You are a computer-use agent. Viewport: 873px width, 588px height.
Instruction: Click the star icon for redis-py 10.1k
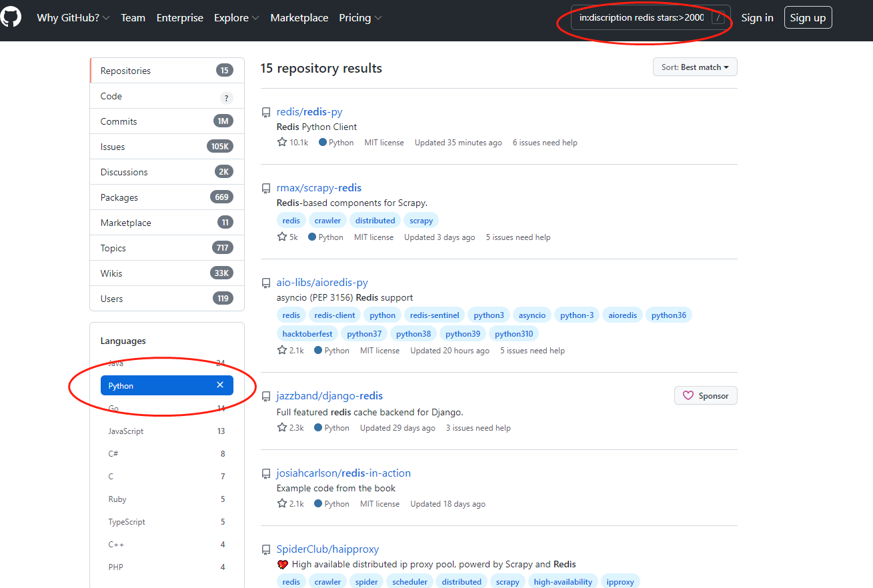pos(282,142)
